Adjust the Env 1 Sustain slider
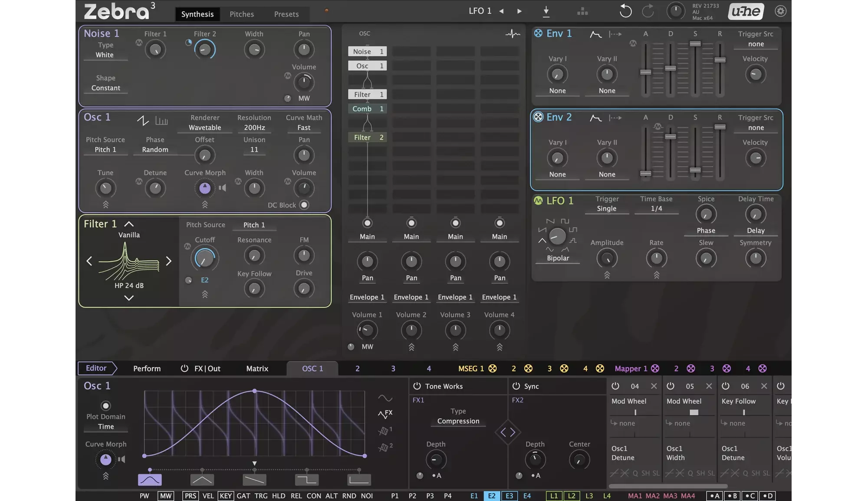The image size is (868, 501). pyautogui.click(x=695, y=44)
